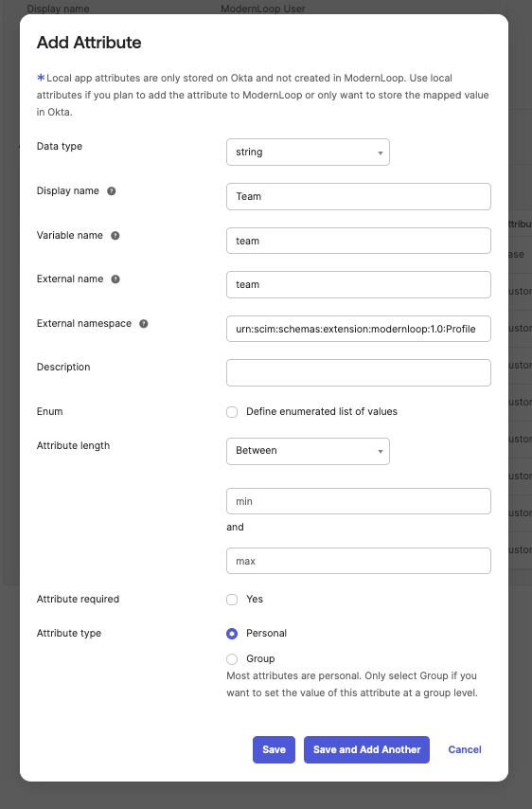The height and width of the screenshot is (809, 532).
Task: Click the Data type label
Action: [60, 146]
